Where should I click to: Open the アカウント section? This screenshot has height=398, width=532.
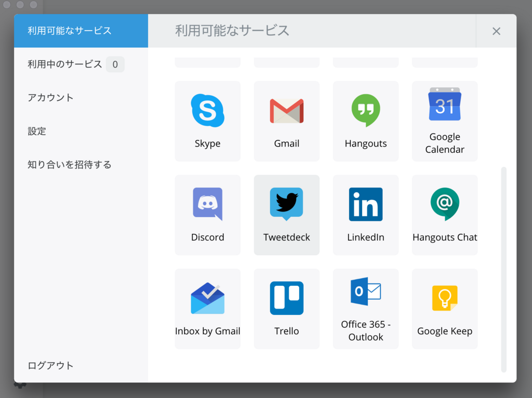click(81, 97)
